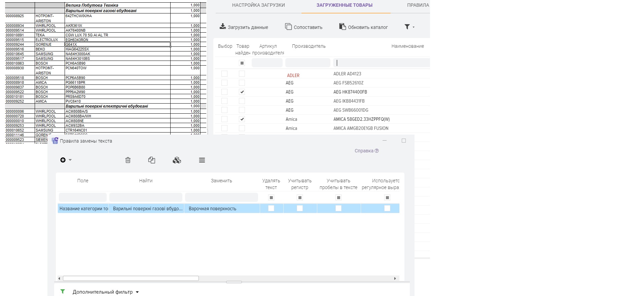Click the Заменить column filter field

pyautogui.click(x=221, y=197)
